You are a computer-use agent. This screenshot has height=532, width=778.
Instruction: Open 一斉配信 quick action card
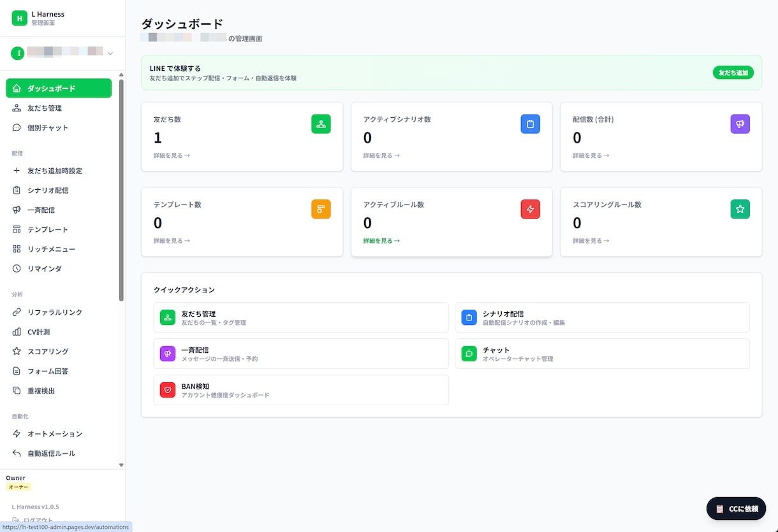(301, 354)
